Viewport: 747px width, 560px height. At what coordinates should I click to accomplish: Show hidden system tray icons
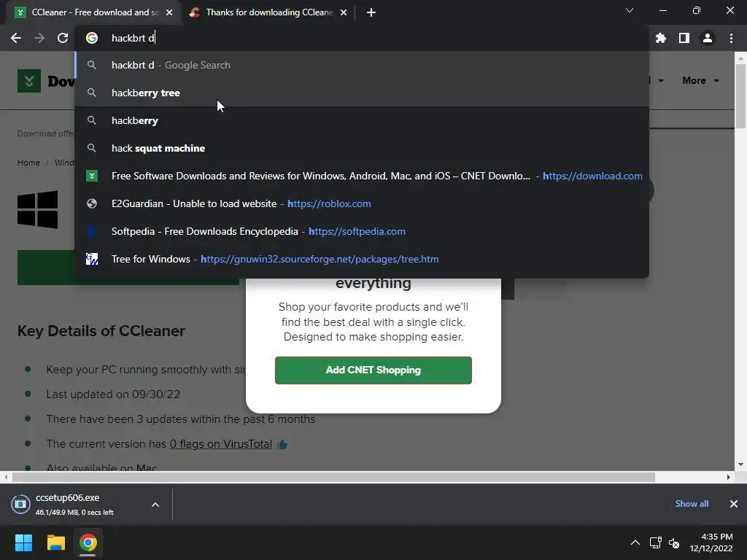635,542
